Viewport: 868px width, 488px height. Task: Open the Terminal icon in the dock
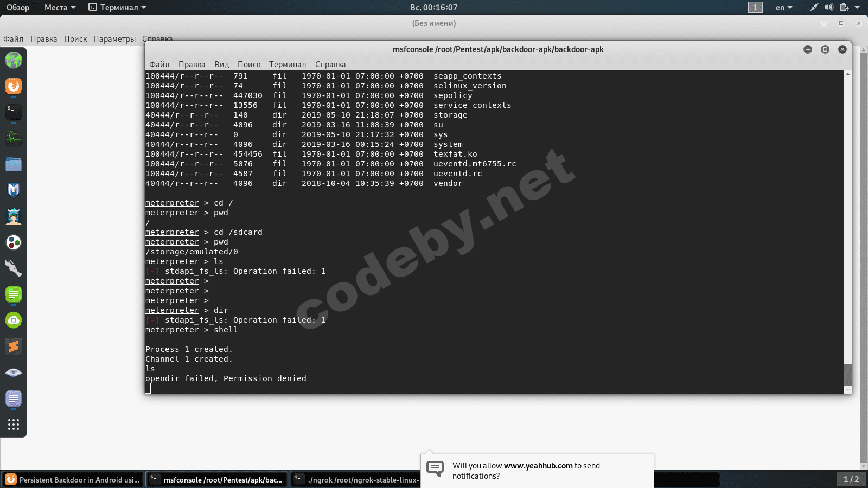[14, 112]
